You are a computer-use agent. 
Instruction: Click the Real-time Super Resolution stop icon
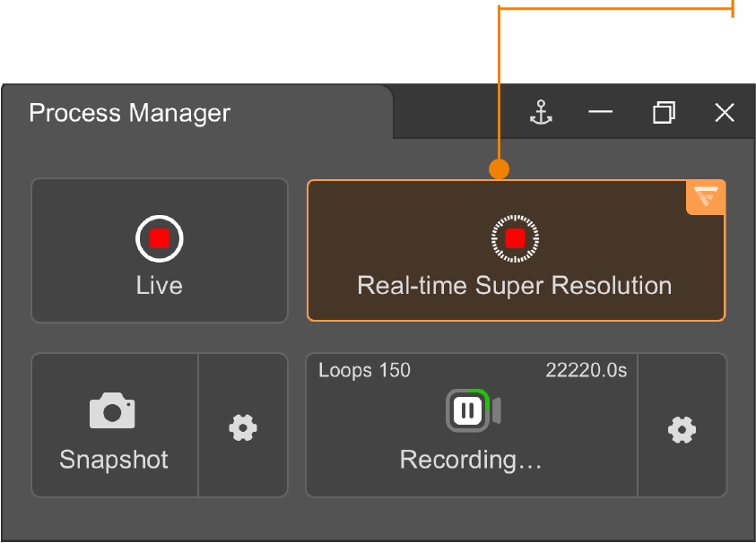(515, 238)
